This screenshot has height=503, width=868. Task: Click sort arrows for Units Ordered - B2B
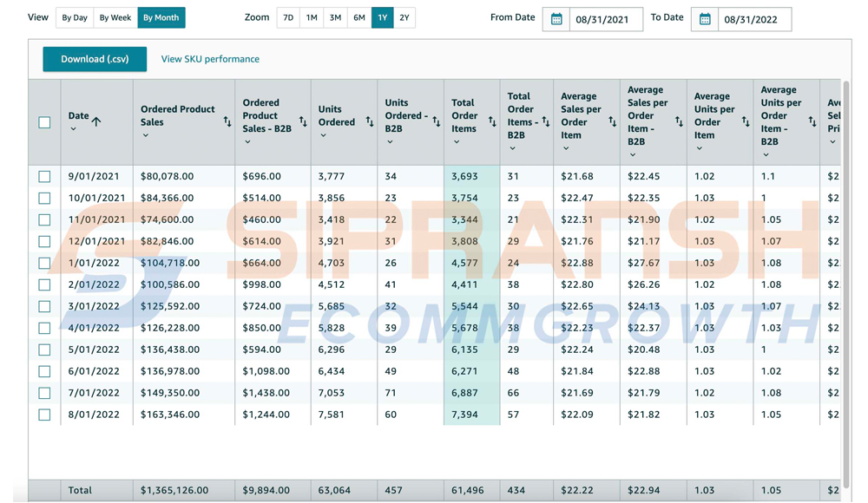pos(436,122)
